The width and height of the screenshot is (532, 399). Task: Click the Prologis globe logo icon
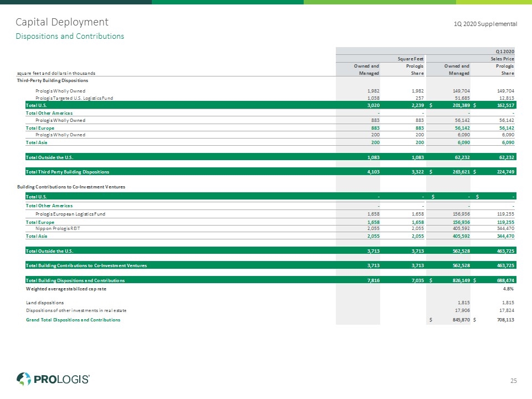24,379
